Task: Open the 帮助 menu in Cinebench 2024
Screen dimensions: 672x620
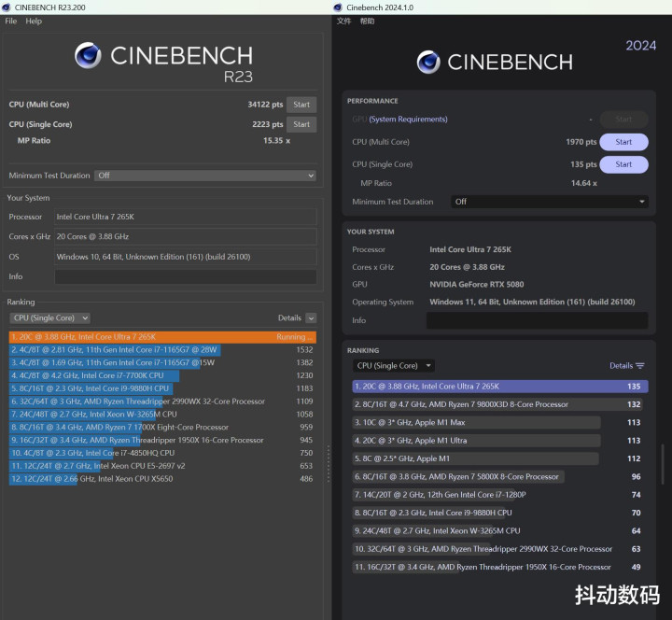Action: click(367, 21)
